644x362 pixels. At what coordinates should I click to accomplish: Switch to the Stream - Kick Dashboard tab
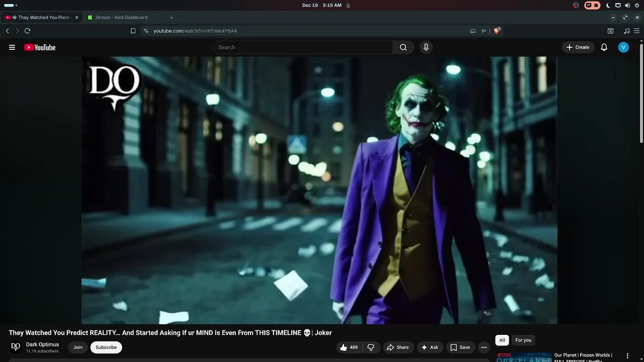point(121,18)
